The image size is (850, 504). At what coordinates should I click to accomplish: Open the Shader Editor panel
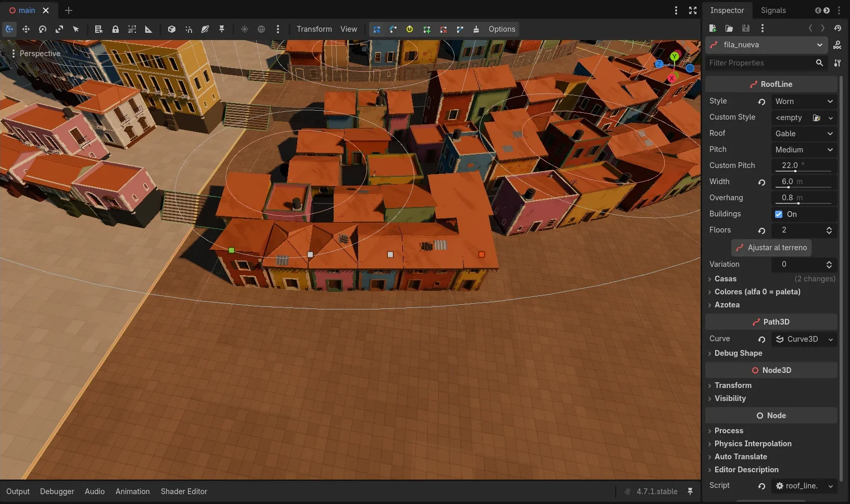click(x=184, y=492)
